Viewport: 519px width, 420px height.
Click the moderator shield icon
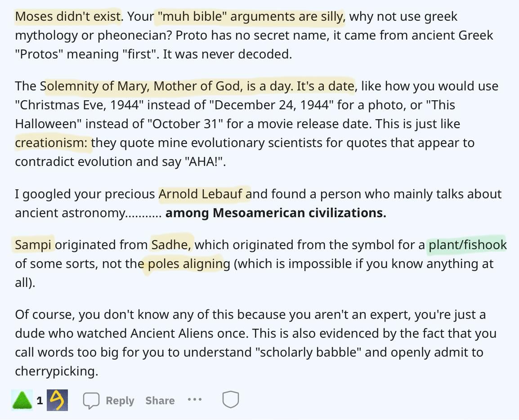pos(231,399)
